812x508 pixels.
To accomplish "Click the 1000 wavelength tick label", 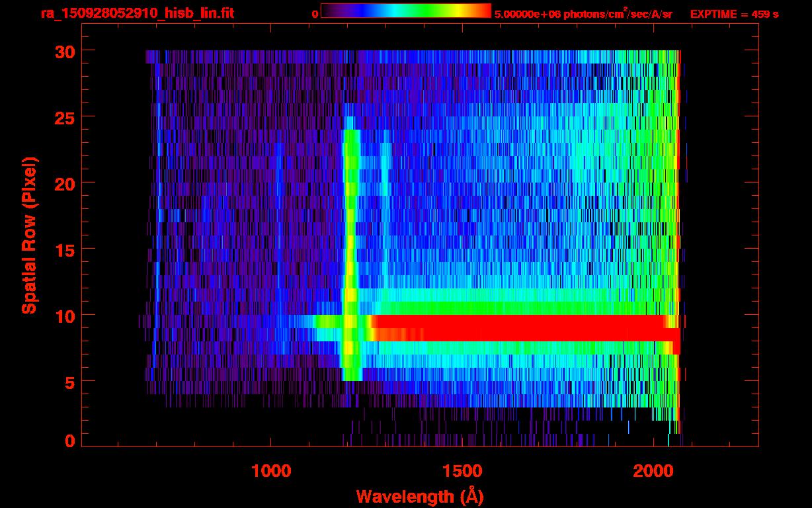I will (272, 471).
